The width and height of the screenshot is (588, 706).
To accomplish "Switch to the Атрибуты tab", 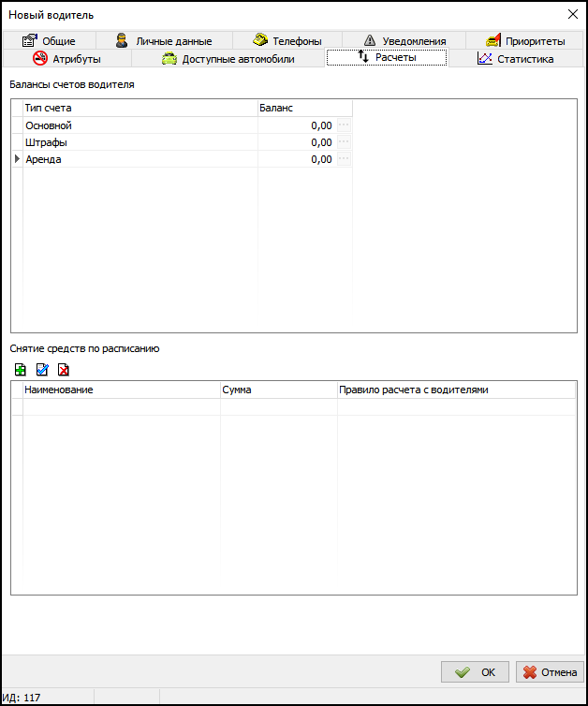I will pyautogui.click(x=66, y=59).
